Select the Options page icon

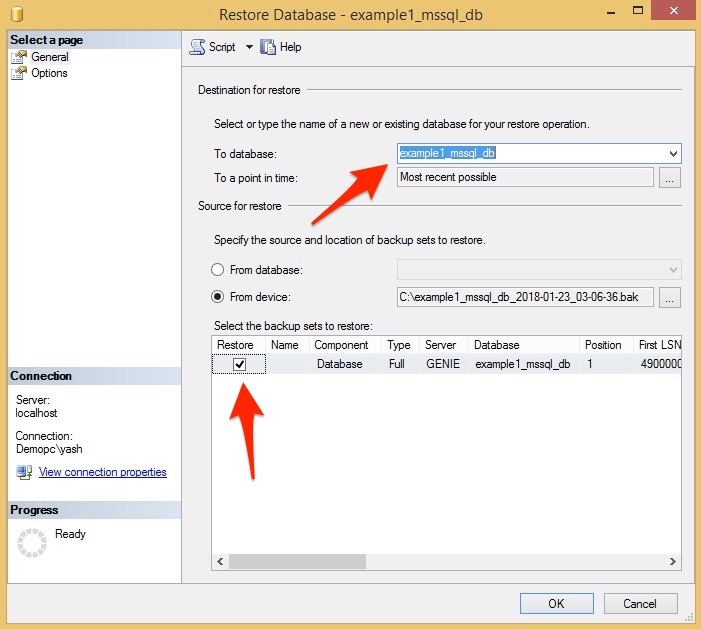click(19, 73)
